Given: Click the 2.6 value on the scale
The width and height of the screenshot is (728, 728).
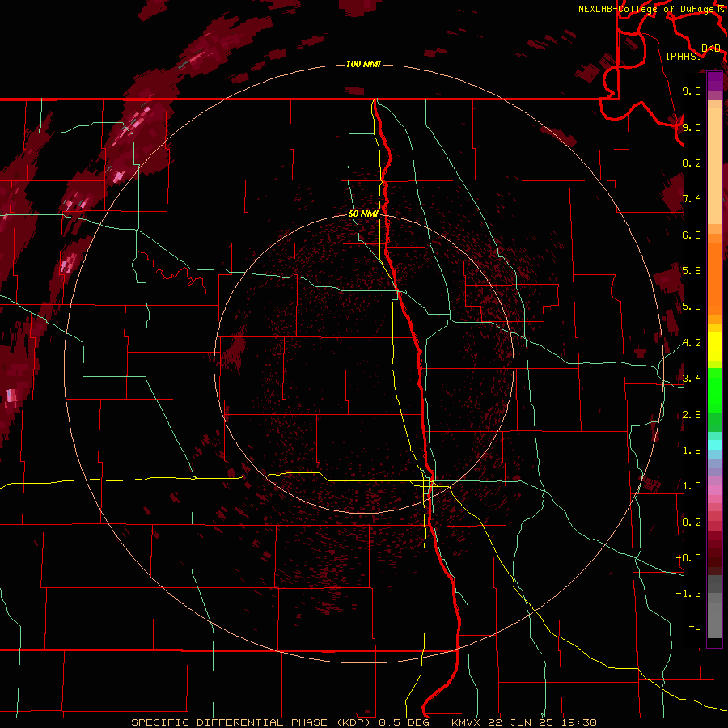Looking at the screenshot, I should coord(692,415).
